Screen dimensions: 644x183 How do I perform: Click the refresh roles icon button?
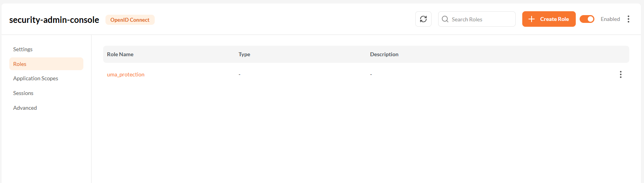[x=423, y=19]
